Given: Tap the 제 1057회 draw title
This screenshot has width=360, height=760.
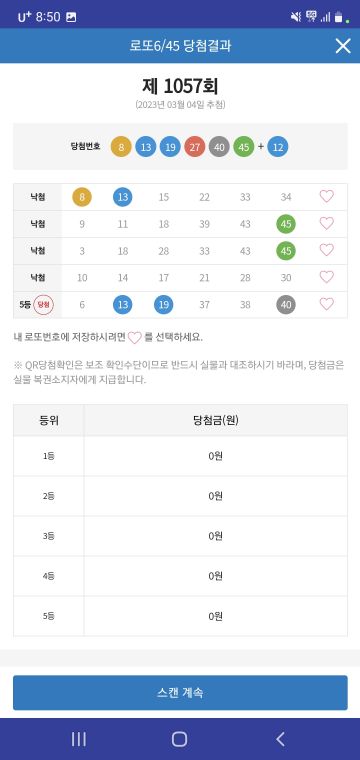Looking at the screenshot, I should (180, 86).
